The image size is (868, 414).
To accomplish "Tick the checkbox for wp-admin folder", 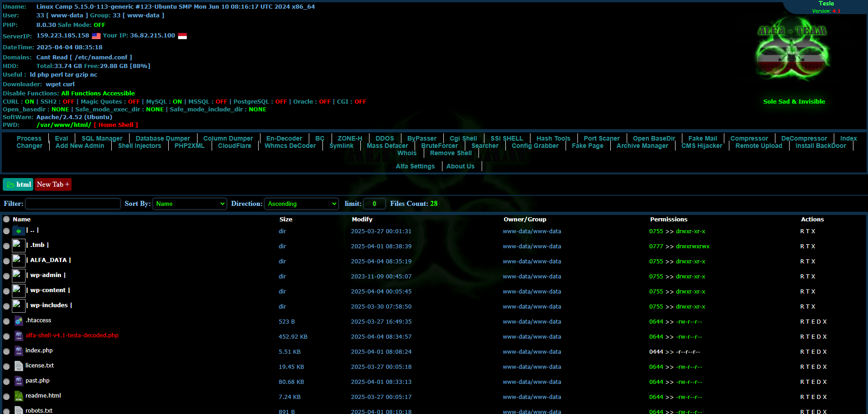I will click(x=6, y=277).
